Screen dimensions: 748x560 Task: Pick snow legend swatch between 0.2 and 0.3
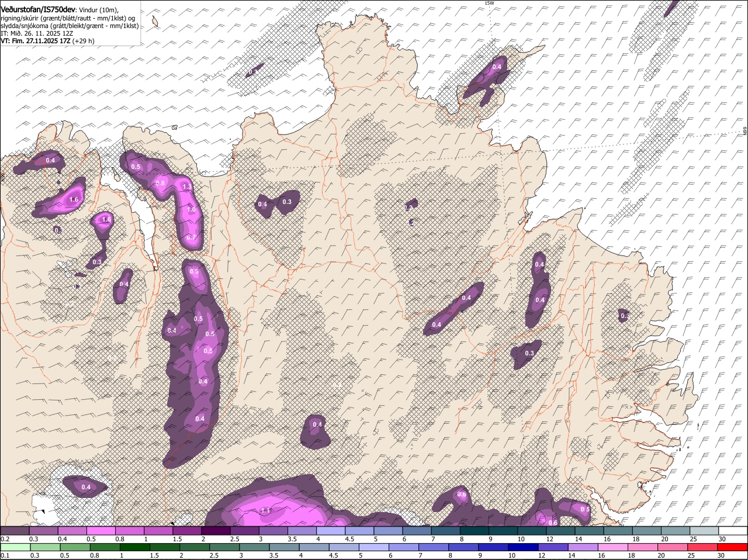pos(15,531)
